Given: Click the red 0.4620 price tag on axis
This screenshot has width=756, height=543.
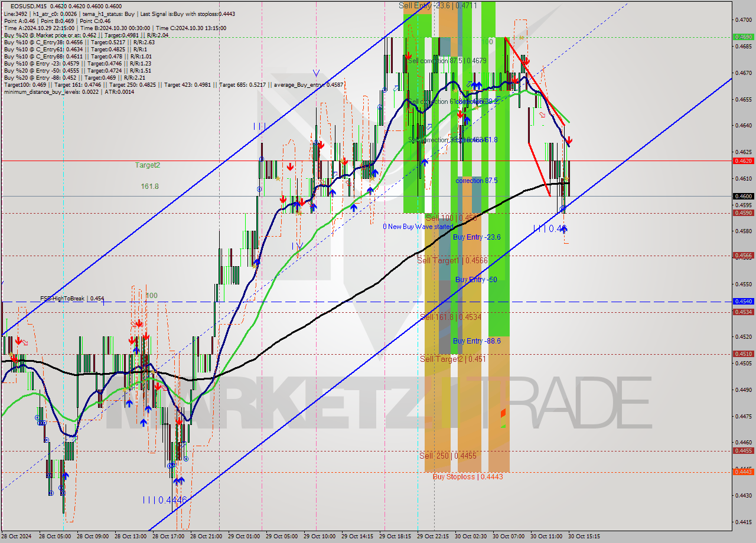Looking at the screenshot, I should point(742,161).
